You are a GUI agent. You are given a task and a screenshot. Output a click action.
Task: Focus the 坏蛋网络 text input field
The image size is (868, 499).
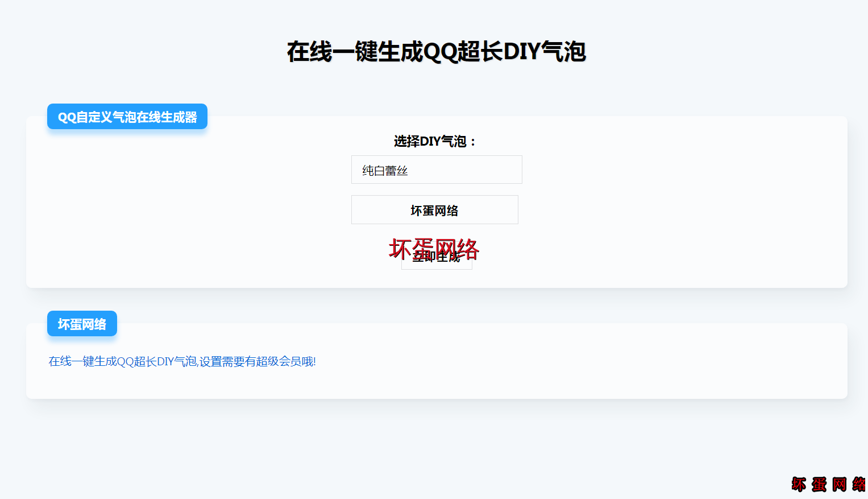point(435,210)
